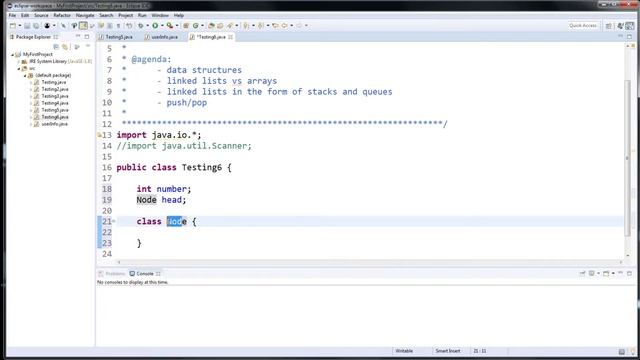Open the File menu
The height and width of the screenshot is (360, 640).
click(x=12, y=15)
